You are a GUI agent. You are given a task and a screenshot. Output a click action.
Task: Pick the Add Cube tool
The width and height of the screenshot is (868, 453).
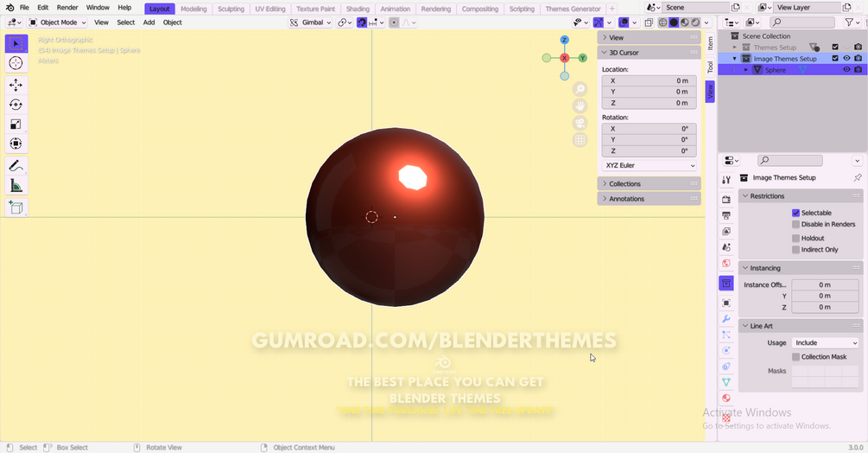pyautogui.click(x=16, y=207)
